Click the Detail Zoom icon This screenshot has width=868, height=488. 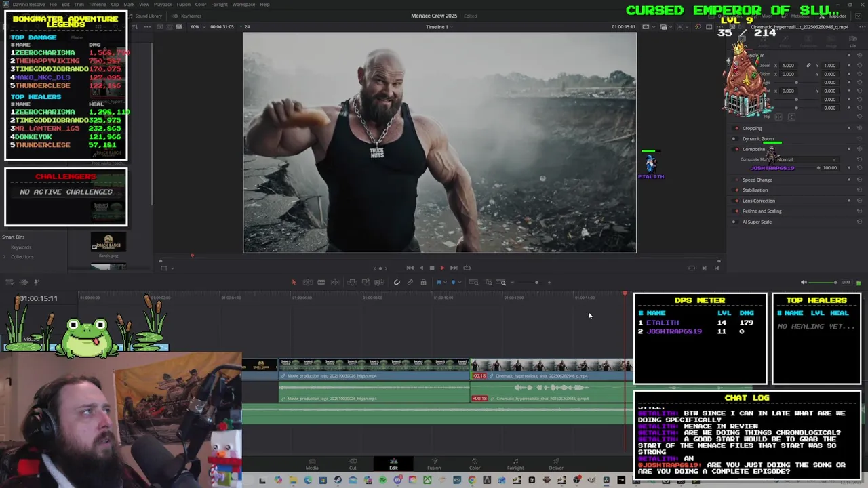click(x=488, y=282)
